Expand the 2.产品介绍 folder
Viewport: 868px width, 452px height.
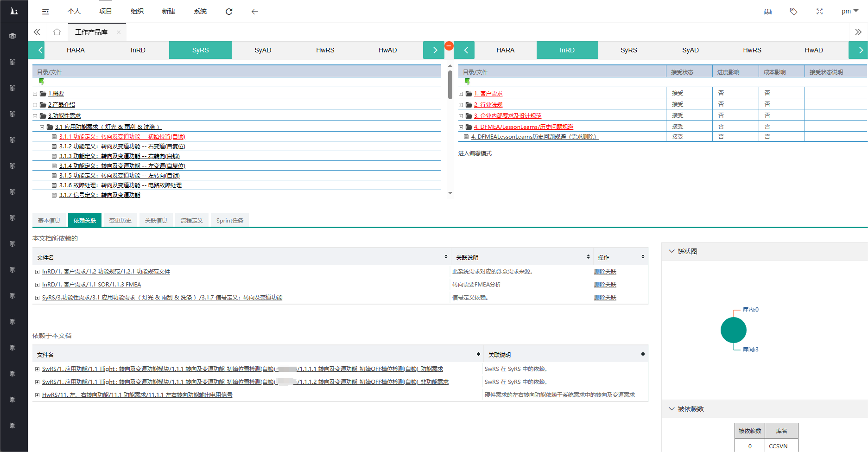(35, 105)
